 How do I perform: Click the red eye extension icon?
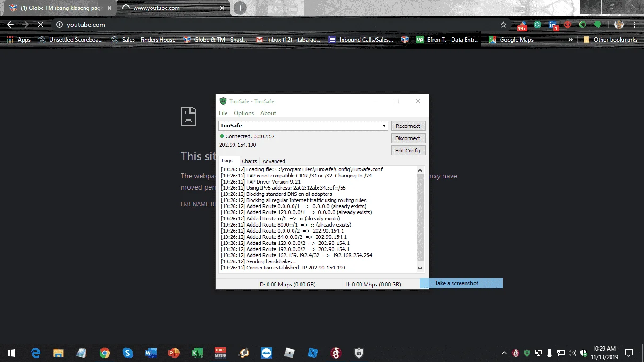pos(568,25)
